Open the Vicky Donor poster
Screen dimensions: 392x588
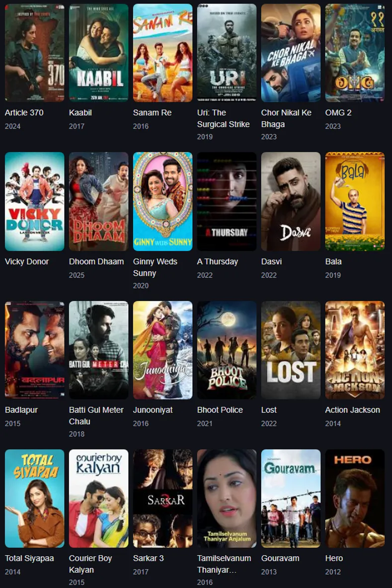click(x=35, y=201)
